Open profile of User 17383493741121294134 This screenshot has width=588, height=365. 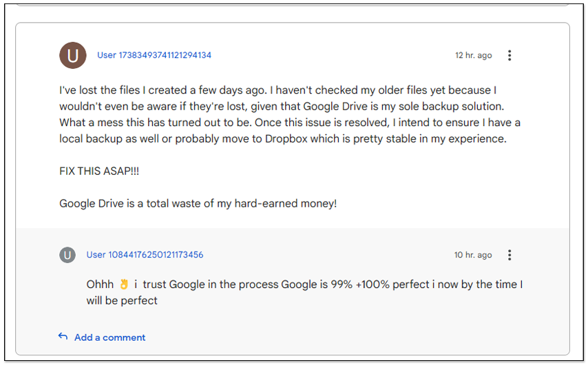tap(154, 55)
